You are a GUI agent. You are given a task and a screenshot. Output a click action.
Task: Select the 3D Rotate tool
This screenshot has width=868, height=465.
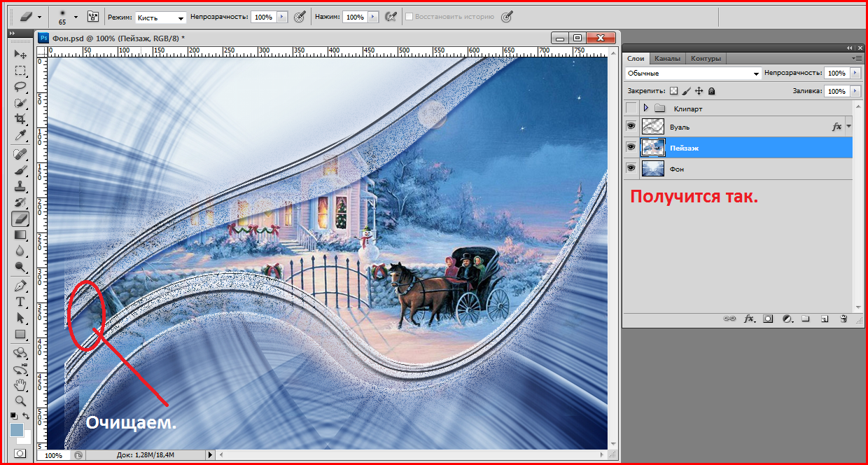point(21,352)
